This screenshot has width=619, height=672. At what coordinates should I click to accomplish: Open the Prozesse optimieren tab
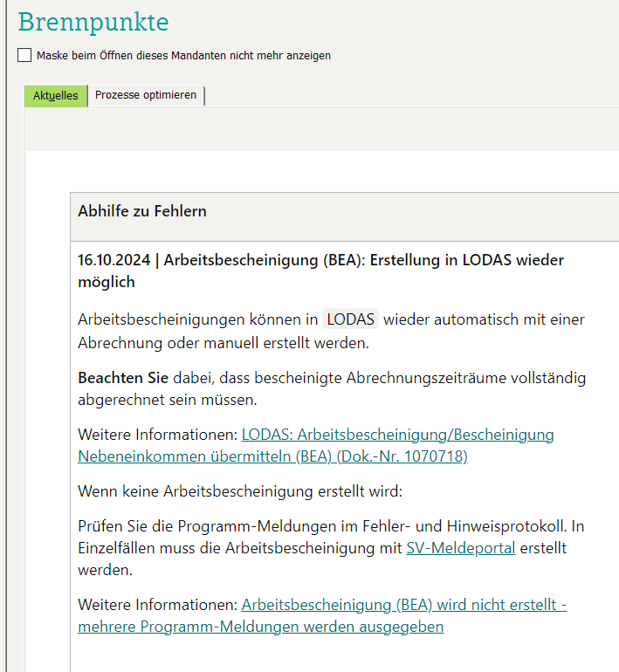146,95
